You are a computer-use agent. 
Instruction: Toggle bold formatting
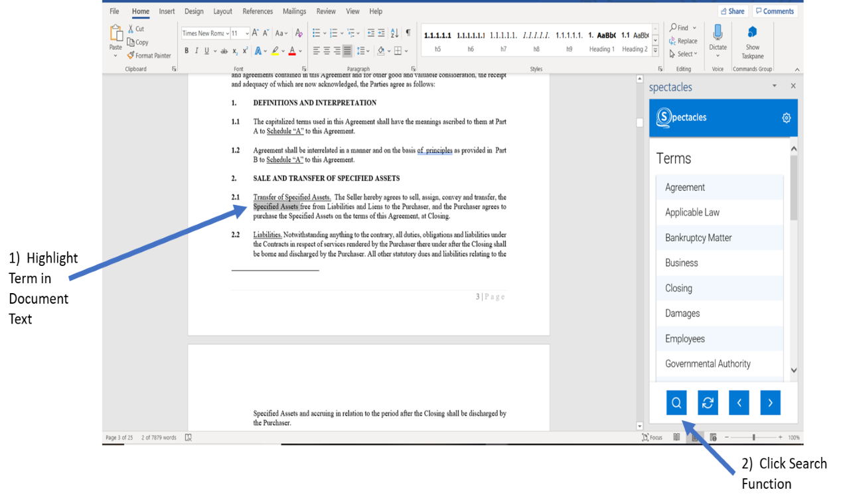coord(187,51)
